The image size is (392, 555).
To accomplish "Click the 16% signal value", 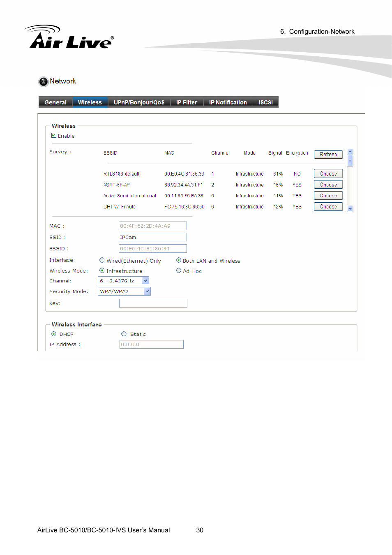I will [x=278, y=185].
